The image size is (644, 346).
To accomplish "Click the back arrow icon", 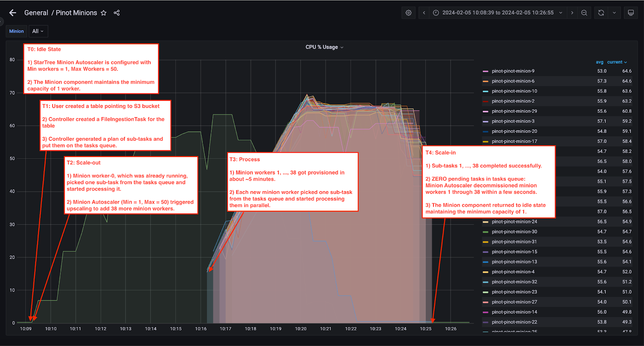I will (x=13, y=13).
